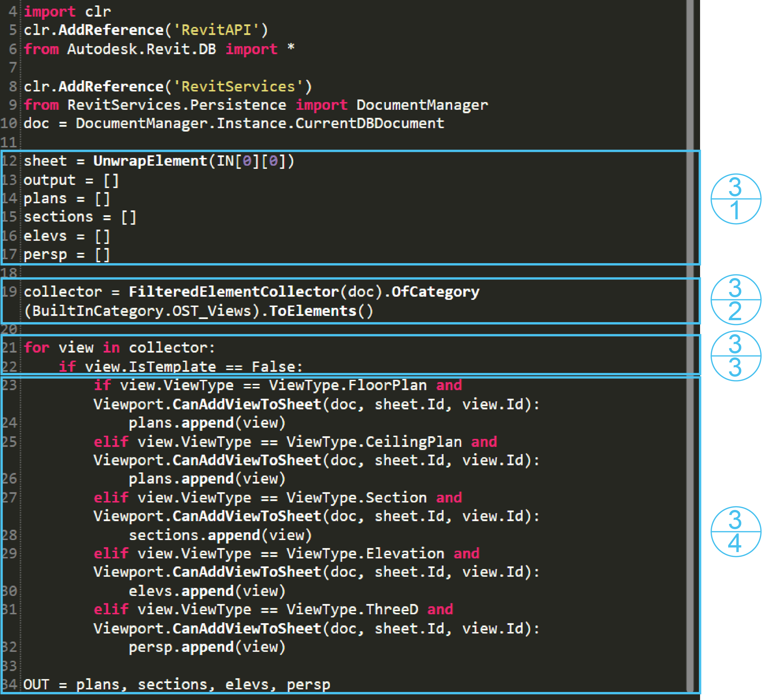Click the 'RevitServices' string on line 8
This screenshot has width=776, height=700.
[x=238, y=87]
